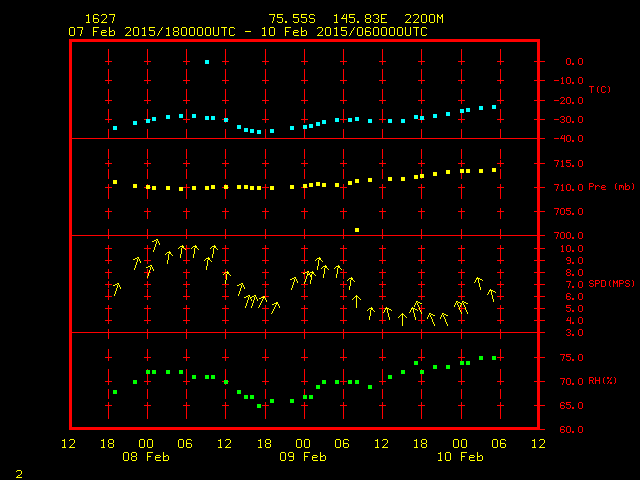Click the 3.0 wind speed tick value
This screenshot has height=480, width=640.
[575, 332]
